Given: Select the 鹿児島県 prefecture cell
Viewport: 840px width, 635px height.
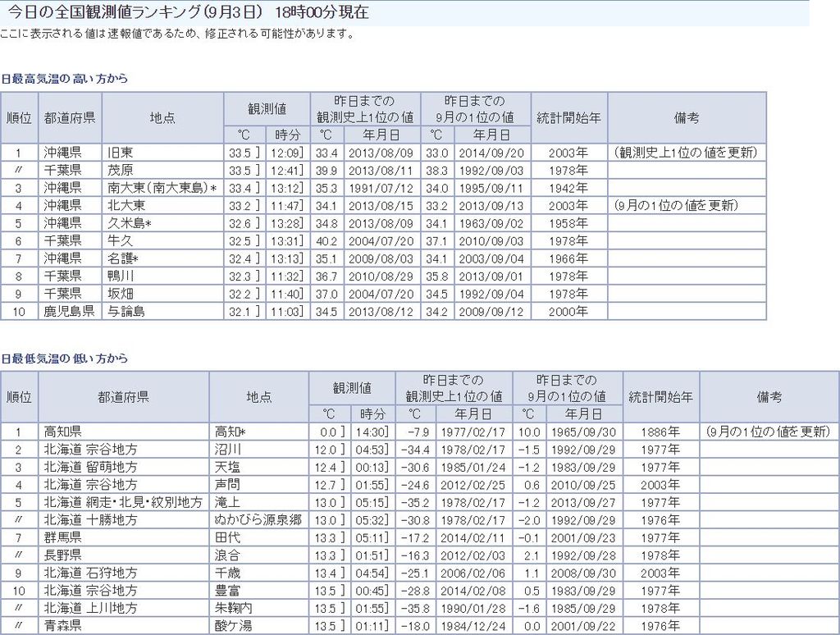Looking at the screenshot, I should (70, 312).
